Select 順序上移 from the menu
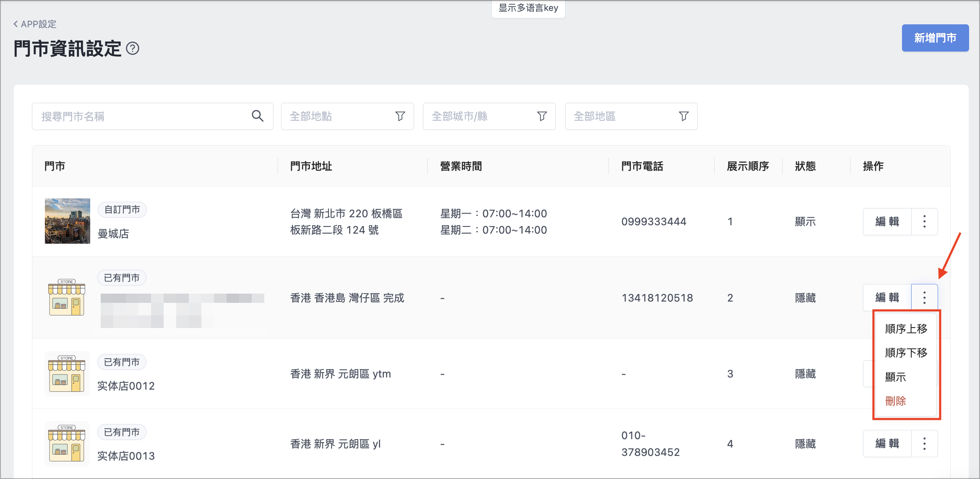The height and width of the screenshot is (479, 980). point(906,329)
